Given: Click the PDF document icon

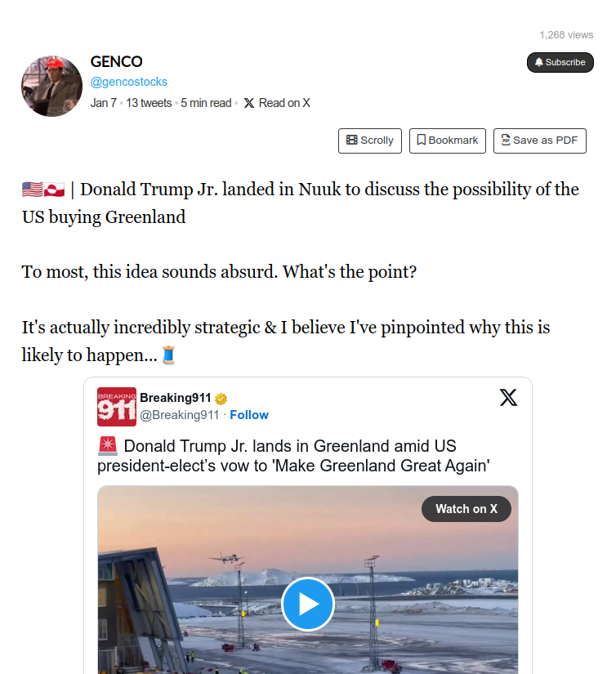Looking at the screenshot, I should click(x=506, y=141).
